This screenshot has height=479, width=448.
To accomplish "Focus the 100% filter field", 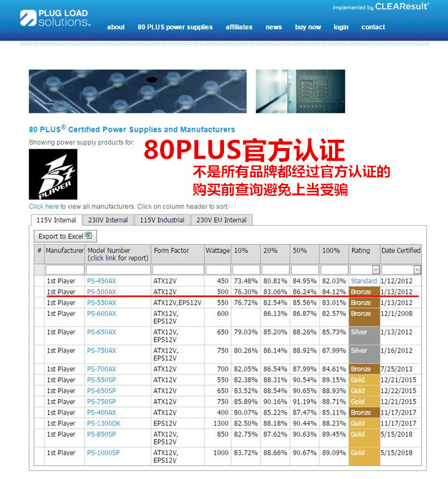I will [x=335, y=270].
